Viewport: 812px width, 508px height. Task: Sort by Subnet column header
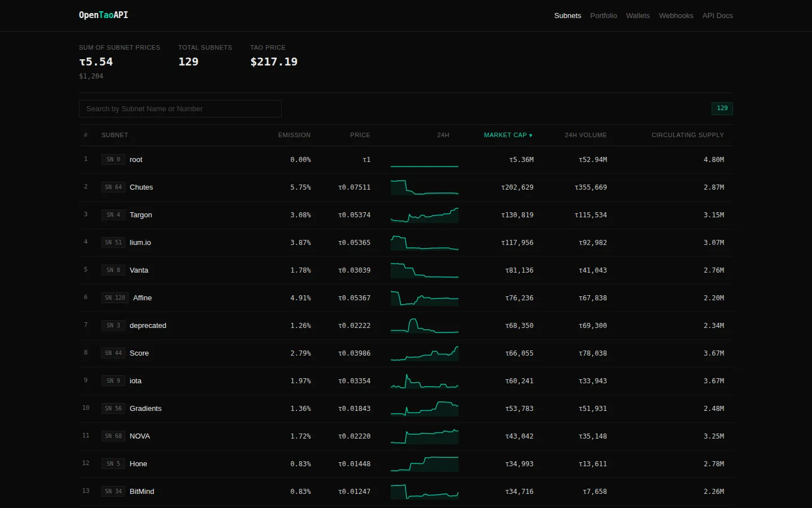coord(115,135)
